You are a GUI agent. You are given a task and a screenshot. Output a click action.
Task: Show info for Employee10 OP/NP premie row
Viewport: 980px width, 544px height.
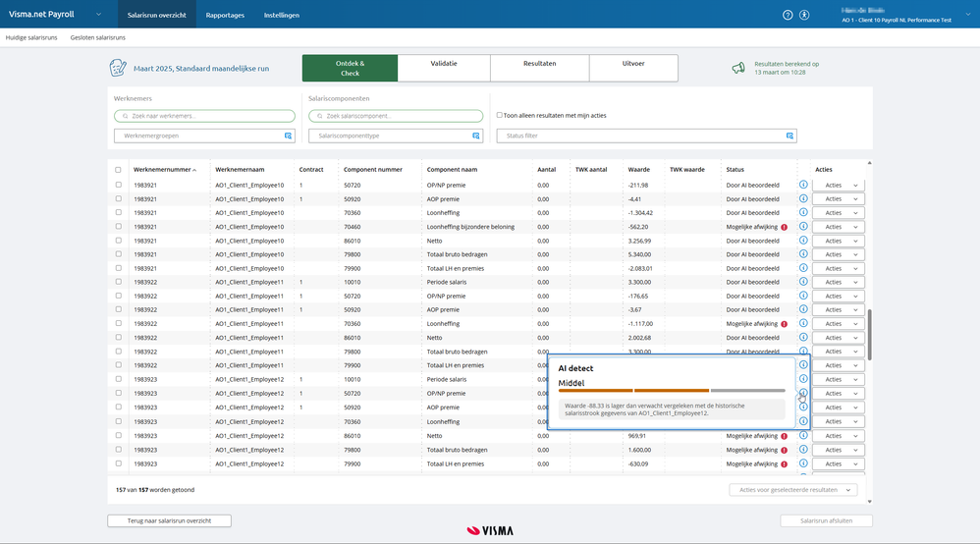[803, 185]
